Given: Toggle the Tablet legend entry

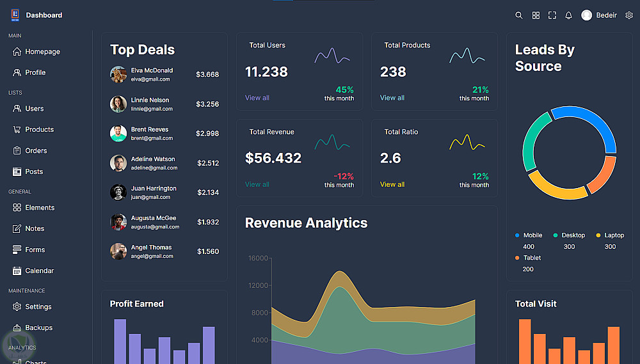Looking at the screenshot, I should click(x=528, y=258).
